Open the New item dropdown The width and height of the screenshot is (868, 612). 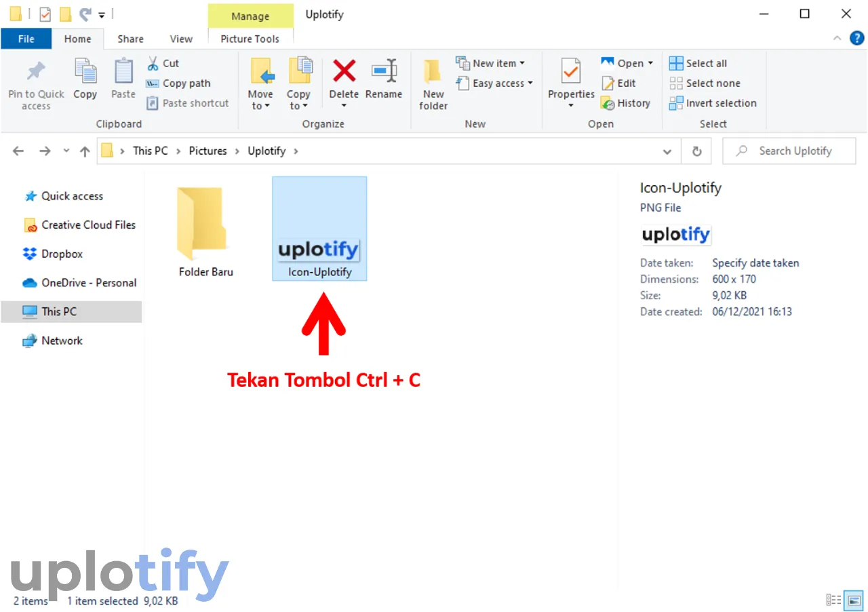coord(491,63)
